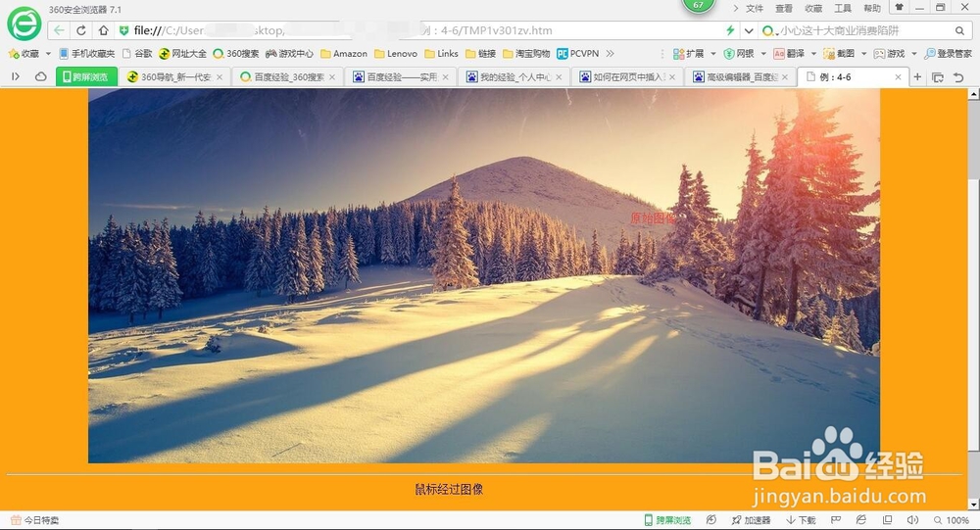Screen dimensions: 980x530
Task: Expand the 截图 dropdown arrow
Action: 863,54
